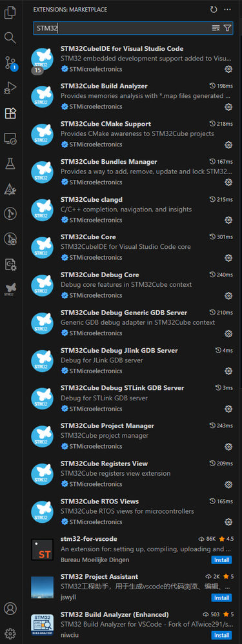Select STM32CubeIDE for Visual Studio Code title
Viewport: 242px width, 644px height.
coord(122,48)
